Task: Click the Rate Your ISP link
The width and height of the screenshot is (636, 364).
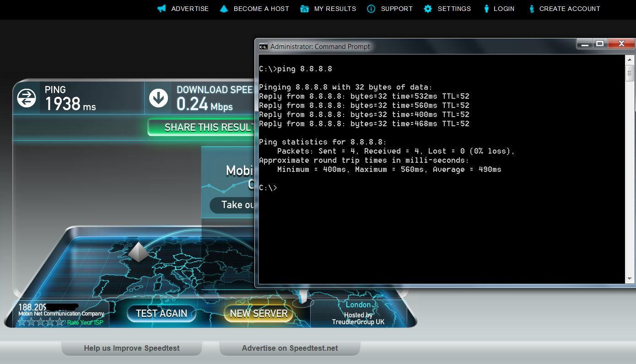Action: click(x=85, y=322)
